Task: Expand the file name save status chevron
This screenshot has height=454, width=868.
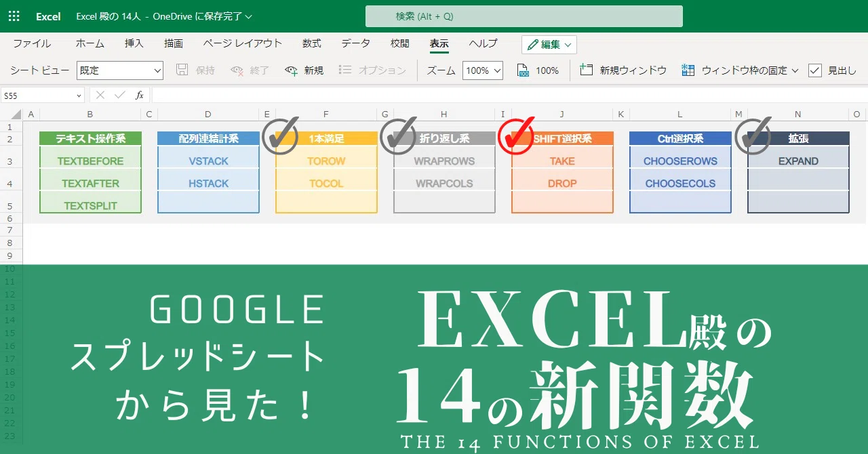Action: click(248, 16)
